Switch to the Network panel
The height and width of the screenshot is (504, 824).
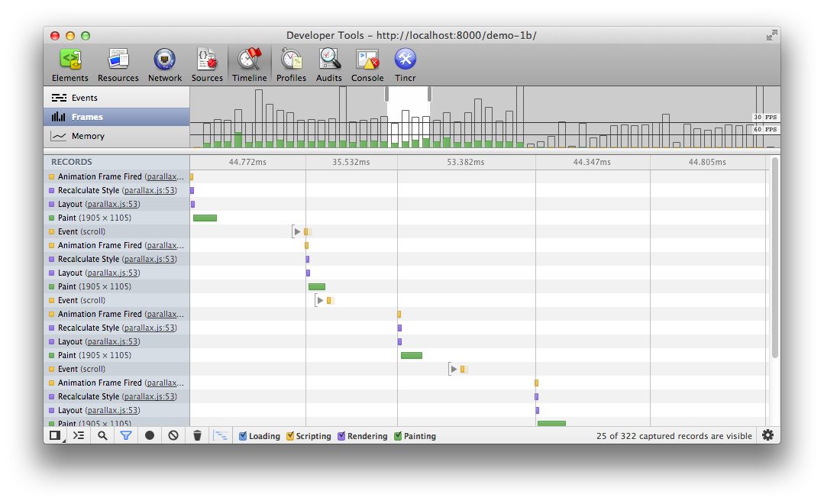(164, 65)
